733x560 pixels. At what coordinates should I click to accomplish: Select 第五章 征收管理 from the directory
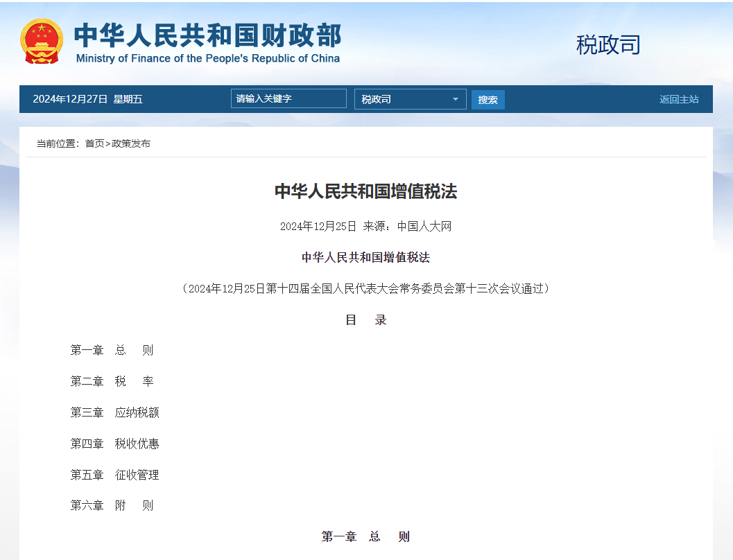tap(114, 475)
